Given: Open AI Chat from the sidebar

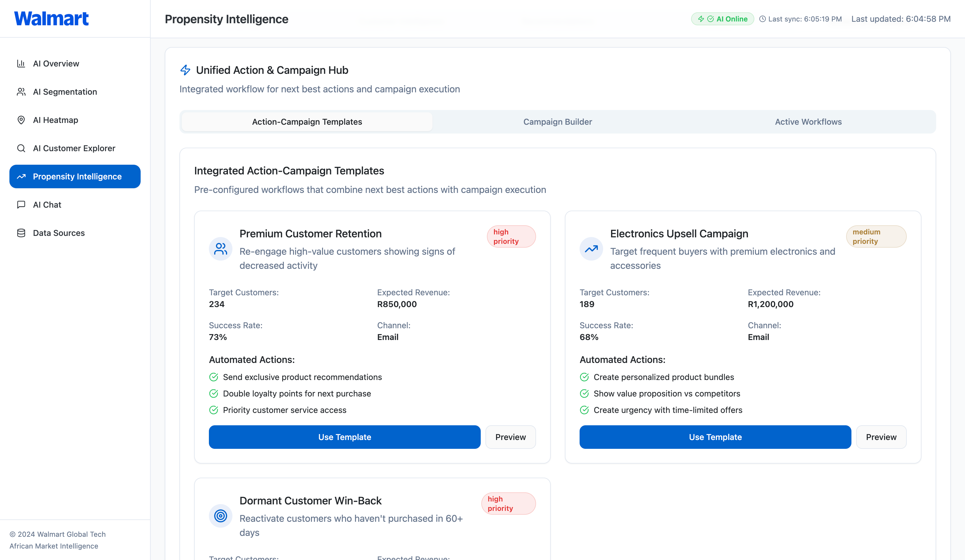Looking at the screenshot, I should (x=75, y=205).
